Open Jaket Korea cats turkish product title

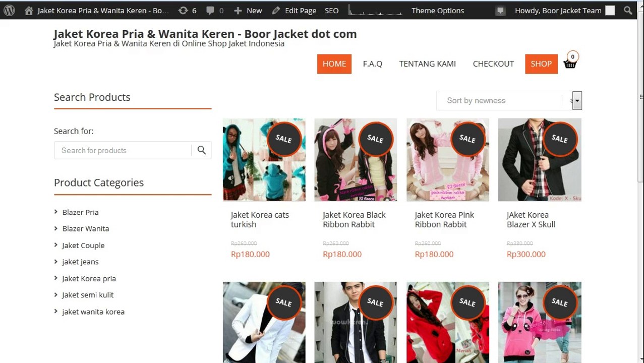click(x=260, y=220)
